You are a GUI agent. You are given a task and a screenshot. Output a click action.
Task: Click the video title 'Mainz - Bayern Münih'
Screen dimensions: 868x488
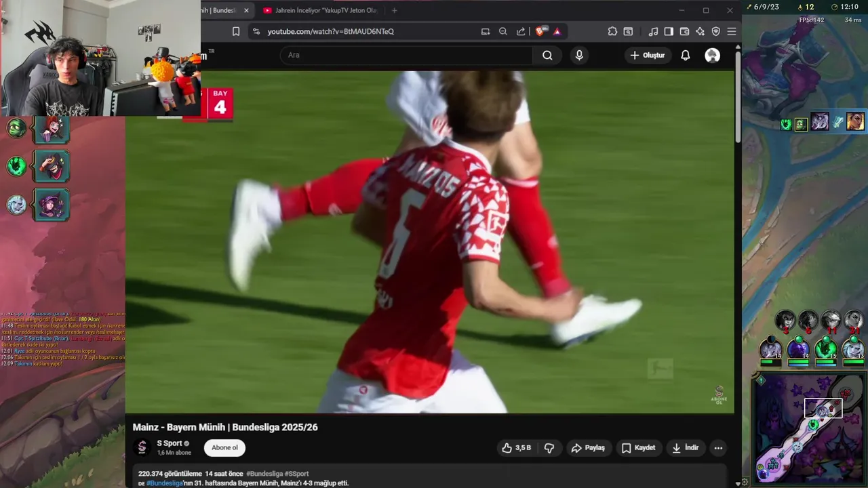225,427
